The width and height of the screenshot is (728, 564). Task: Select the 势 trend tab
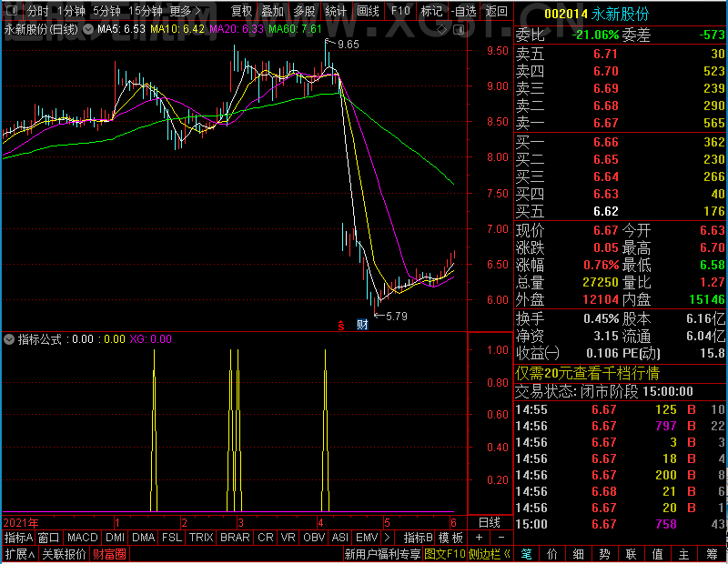click(x=604, y=554)
